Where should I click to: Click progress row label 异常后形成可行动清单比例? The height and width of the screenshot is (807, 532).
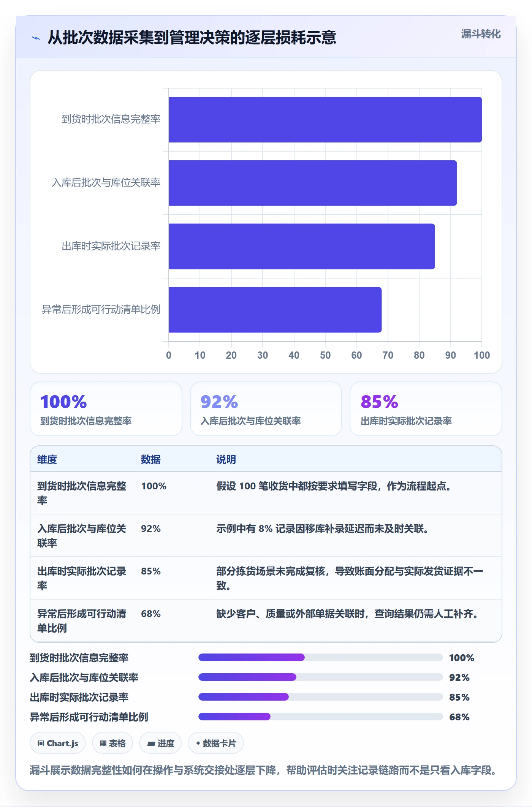click(89, 717)
